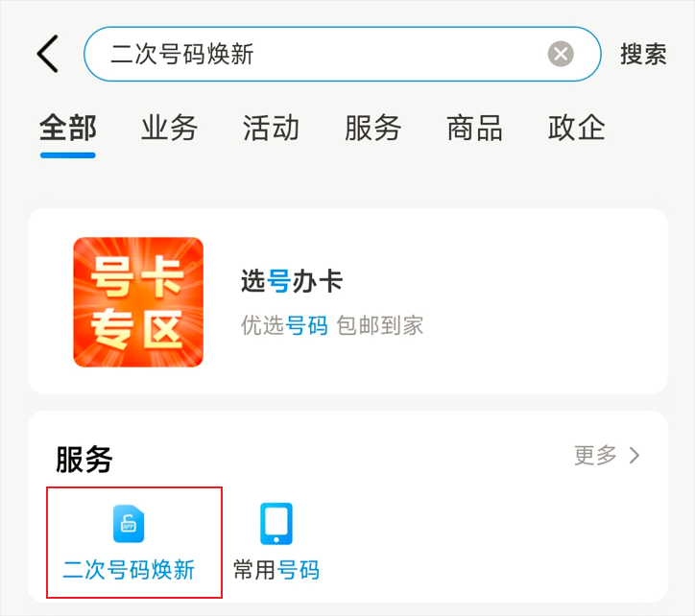Image resolution: width=695 pixels, height=616 pixels.
Task: Switch to the 服务 tab
Action: 372,128
